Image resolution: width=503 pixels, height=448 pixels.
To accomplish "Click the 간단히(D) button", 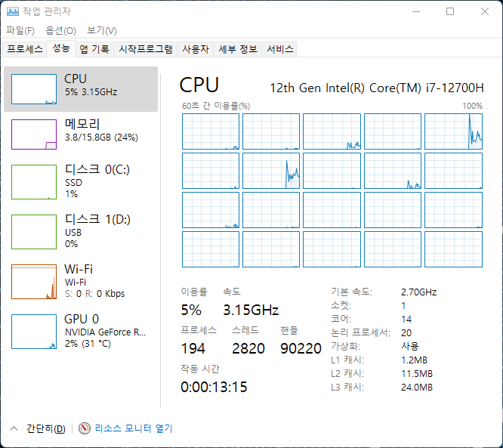I will pos(45,428).
